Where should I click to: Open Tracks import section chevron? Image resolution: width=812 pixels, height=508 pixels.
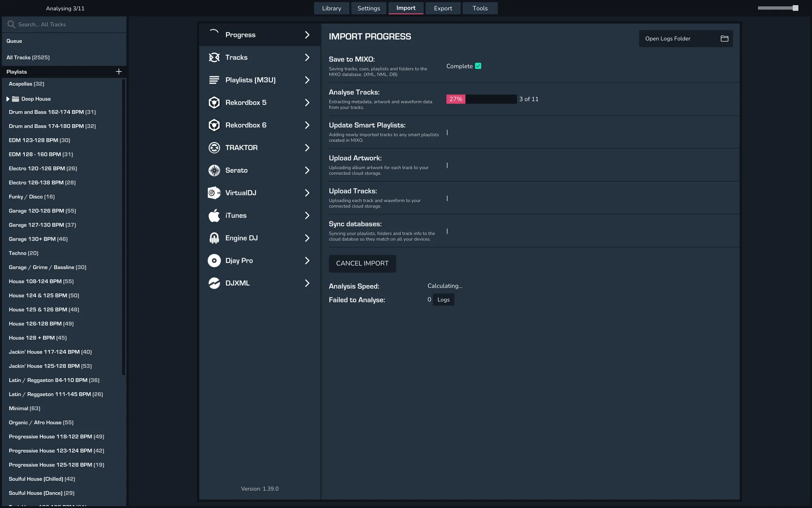307,57
